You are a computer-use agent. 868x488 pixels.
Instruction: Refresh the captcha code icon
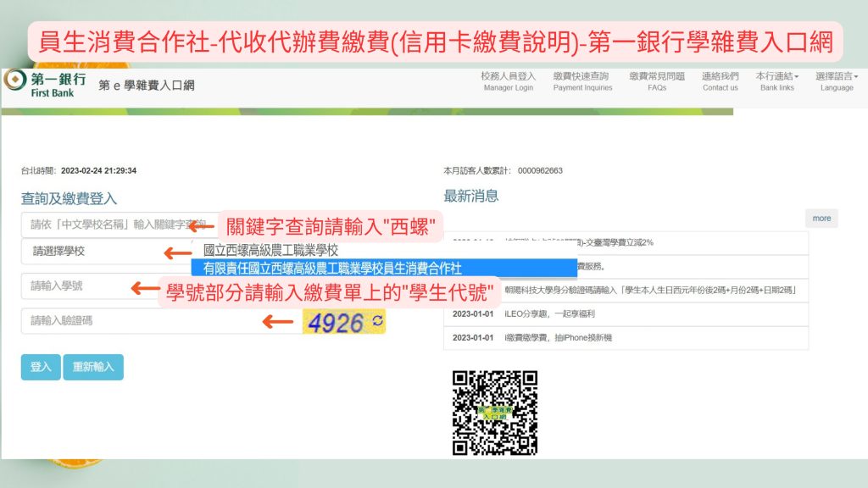[377, 320]
